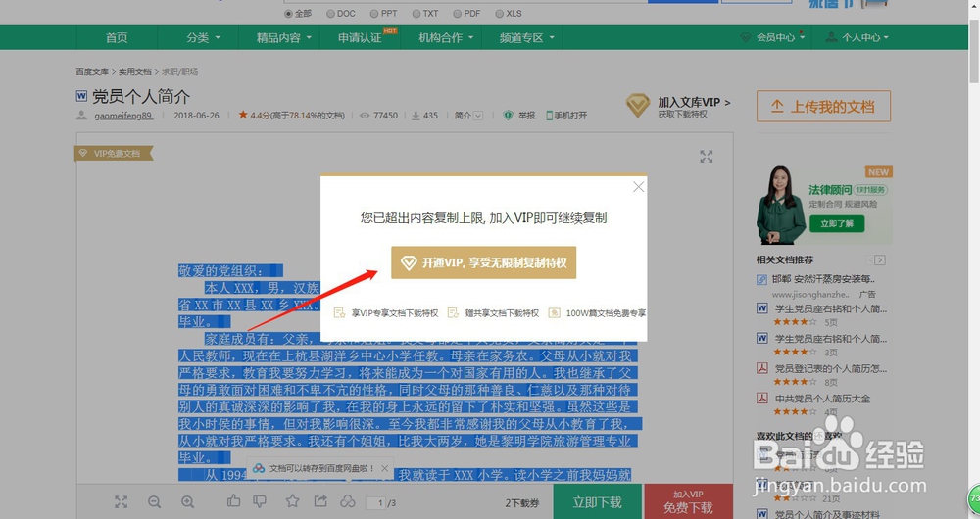980x519 pixels.
Task: Click the fullscreen icon in bottom toolbar
Action: [121, 502]
